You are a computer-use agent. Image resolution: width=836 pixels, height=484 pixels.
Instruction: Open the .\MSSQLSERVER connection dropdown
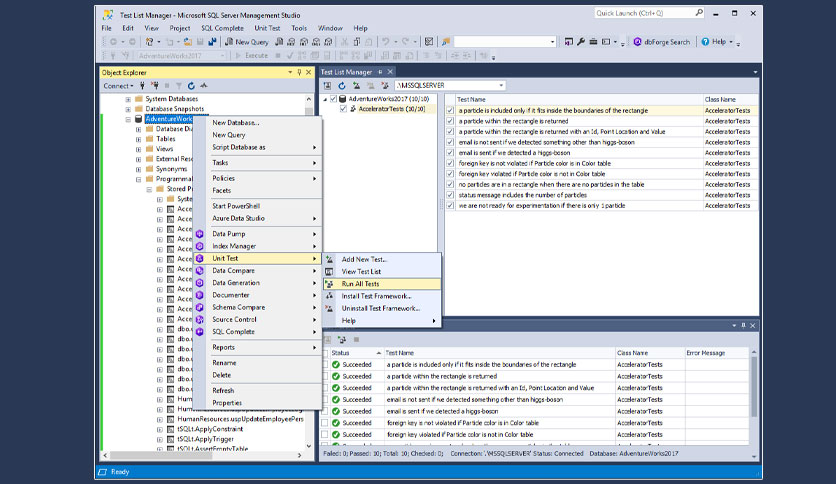click(x=501, y=85)
